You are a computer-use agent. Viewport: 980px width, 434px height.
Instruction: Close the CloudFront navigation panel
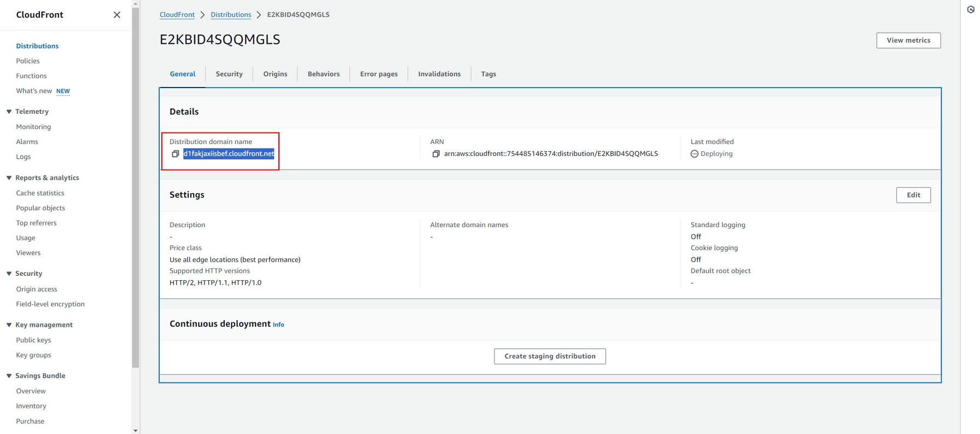click(116, 15)
